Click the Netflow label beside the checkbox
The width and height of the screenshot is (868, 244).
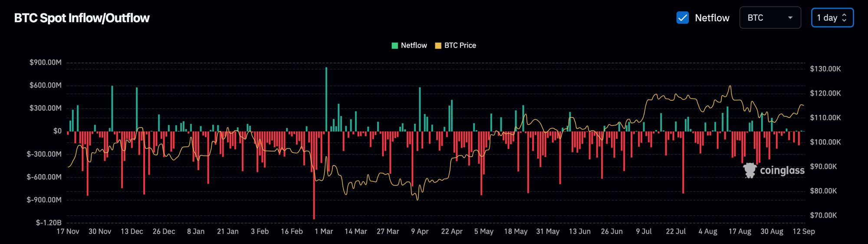coord(712,18)
